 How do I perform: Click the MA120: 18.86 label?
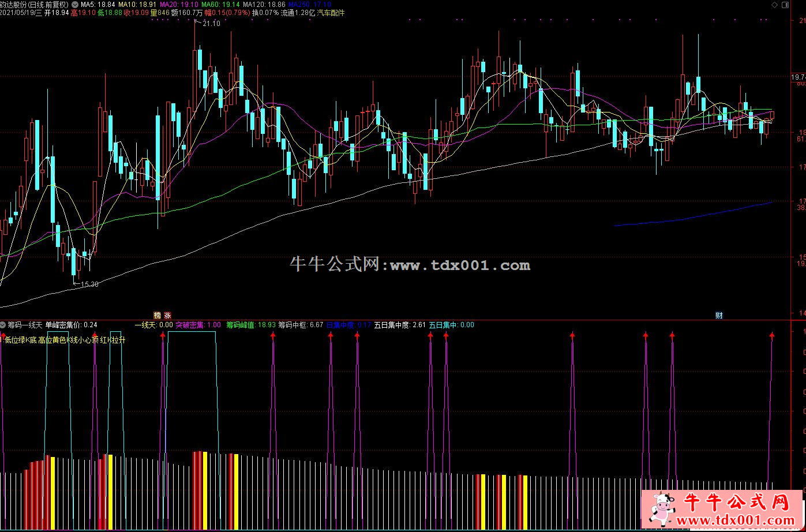coord(264,5)
